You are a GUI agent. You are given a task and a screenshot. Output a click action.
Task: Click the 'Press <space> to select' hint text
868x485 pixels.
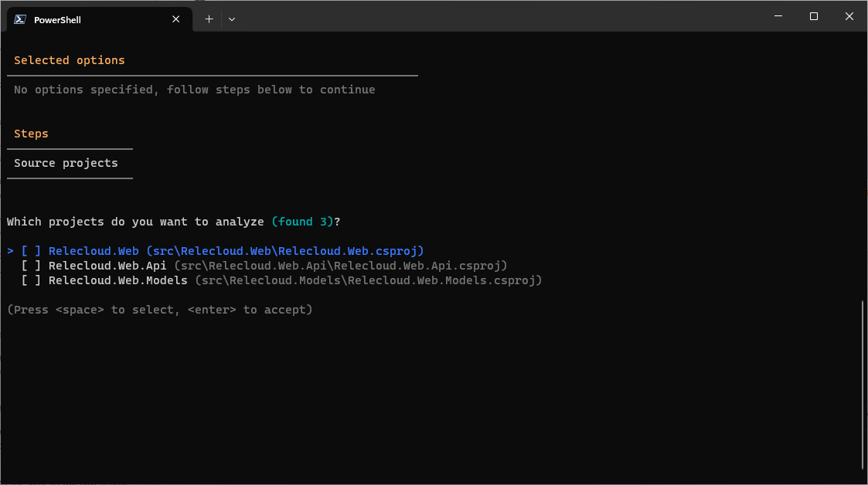160,309
